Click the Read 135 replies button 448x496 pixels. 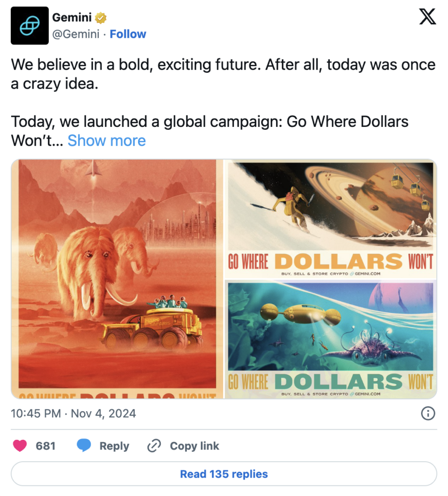pyautogui.click(x=224, y=474)
